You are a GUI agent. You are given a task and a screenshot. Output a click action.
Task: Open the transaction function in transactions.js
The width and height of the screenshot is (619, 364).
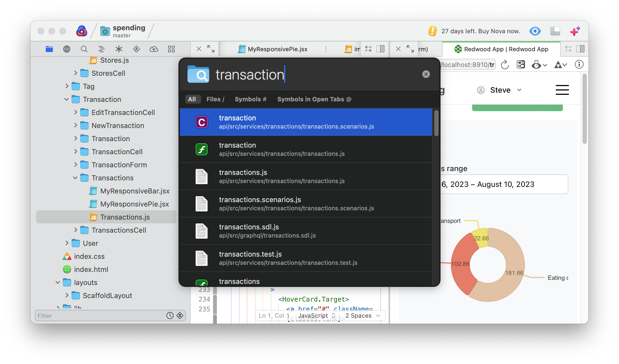(306, 149)
